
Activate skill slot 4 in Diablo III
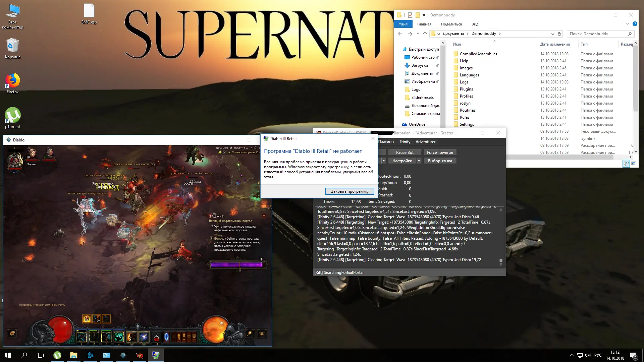(119, 337)
